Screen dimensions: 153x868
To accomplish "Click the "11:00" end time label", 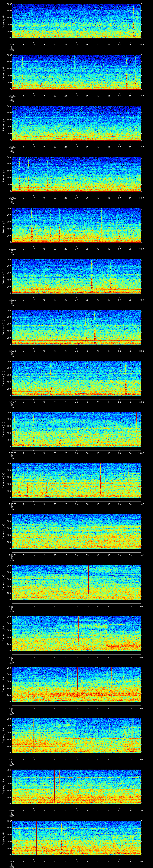I will coord(141,504).
